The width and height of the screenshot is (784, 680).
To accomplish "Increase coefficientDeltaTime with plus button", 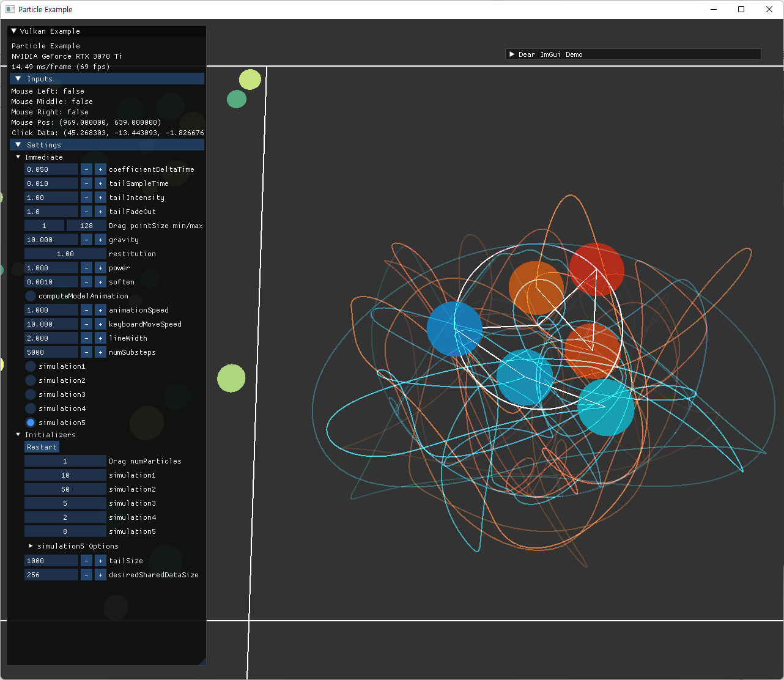I will pyautogui.click(x=100, y=169).
